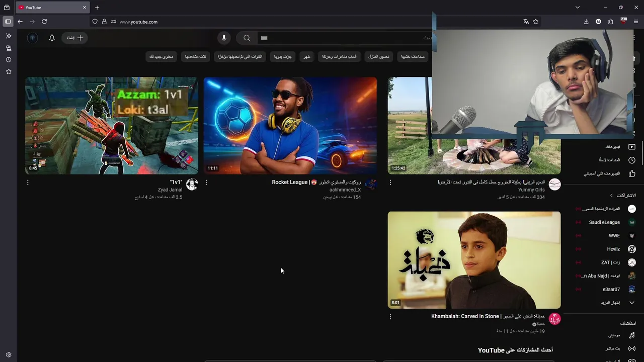Viewport: 644px width, 362px height.
Task: Select the محتوى جديد لك chip
Action: [x=161, y=57]
